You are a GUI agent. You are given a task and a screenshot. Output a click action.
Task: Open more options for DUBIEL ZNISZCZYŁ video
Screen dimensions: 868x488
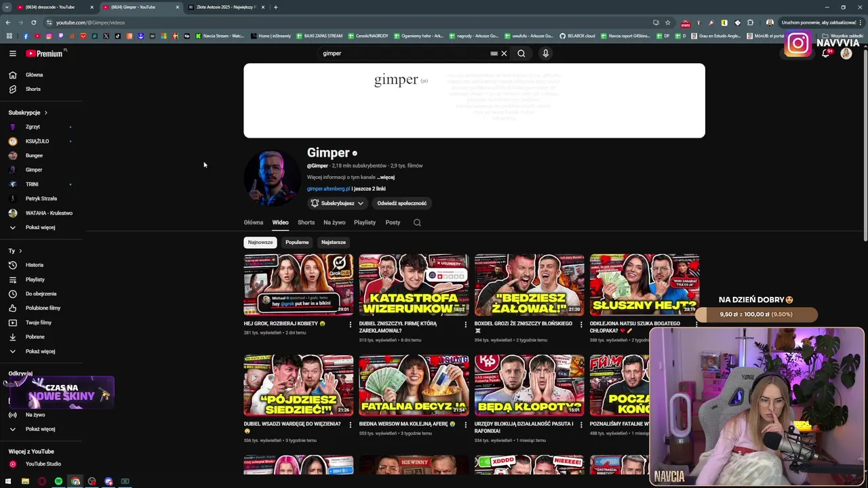point(465,325)
